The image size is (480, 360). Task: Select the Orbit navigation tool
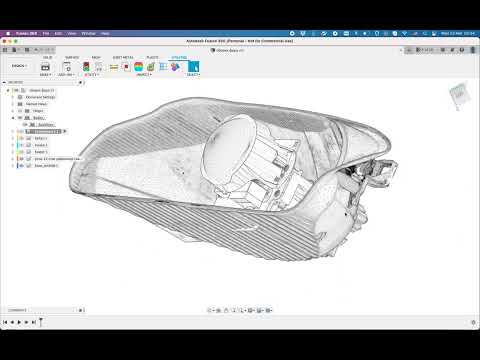(211, 310)
